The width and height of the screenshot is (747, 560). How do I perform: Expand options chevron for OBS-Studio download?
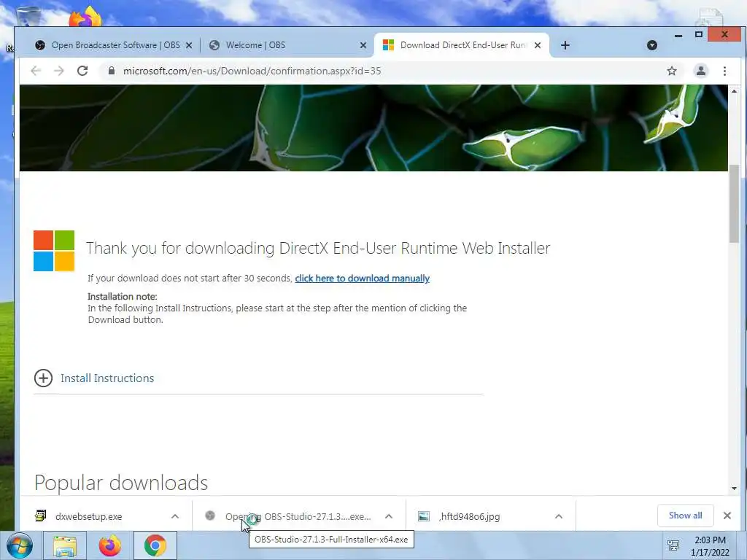pos(389,516)
